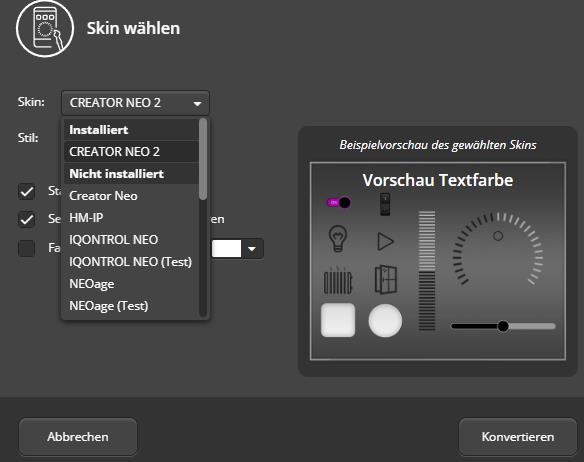This screenshot has width=584, height=462.
Task: Pick the NEOage (Test) skin option
Action: point(131,306)
